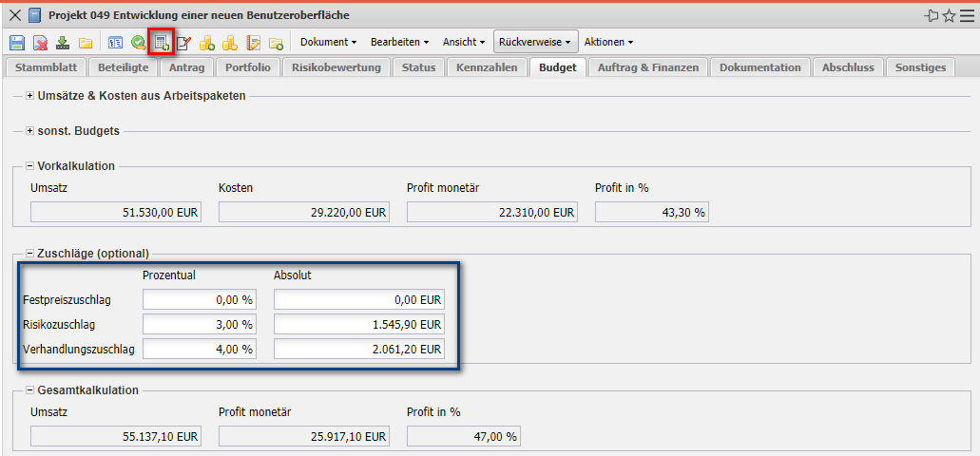Click the document delete icon with red X
The width and height of the screenshot is (980, 456).
[40, 43]
